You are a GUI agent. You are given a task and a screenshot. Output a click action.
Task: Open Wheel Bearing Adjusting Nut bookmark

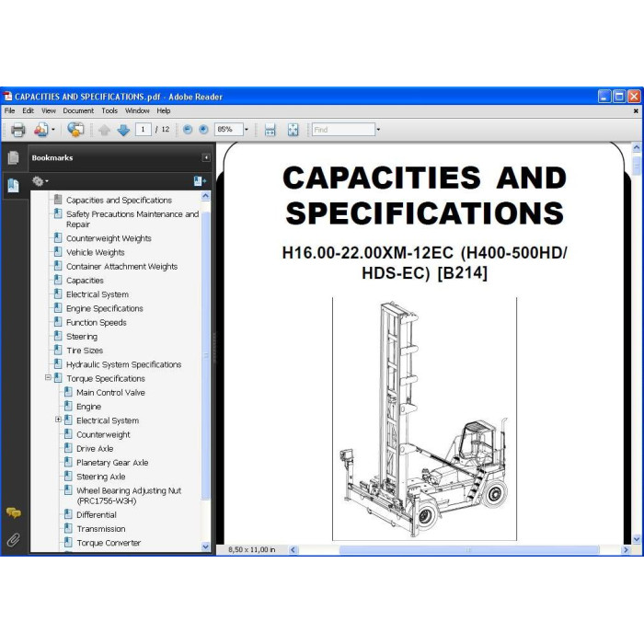(129, 496)
